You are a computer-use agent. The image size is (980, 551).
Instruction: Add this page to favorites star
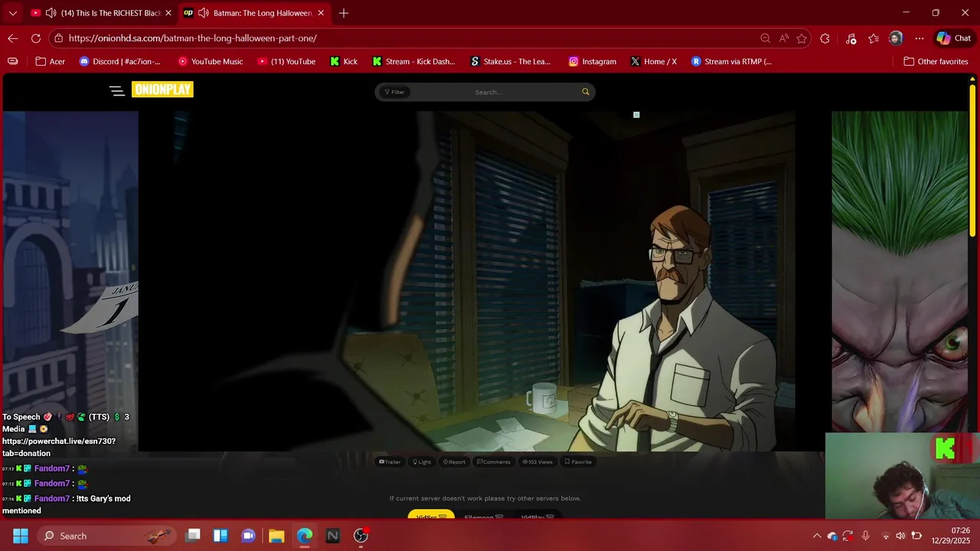[802, 38]
